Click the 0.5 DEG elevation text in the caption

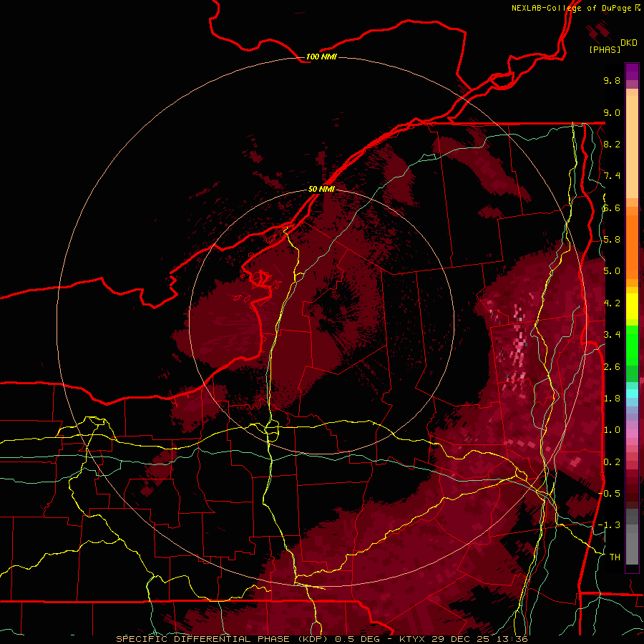tap(358, 639)
